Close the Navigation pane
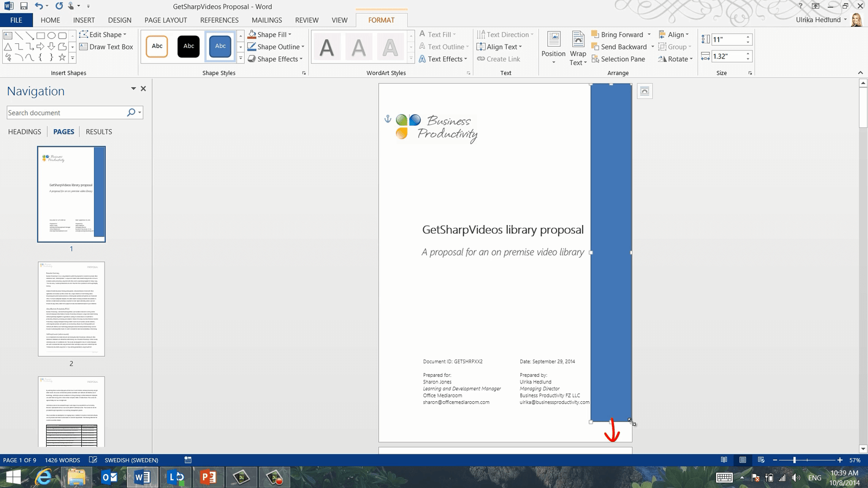Screen dimensions: 868x488 pyautogui.click(x=143, y=88)
